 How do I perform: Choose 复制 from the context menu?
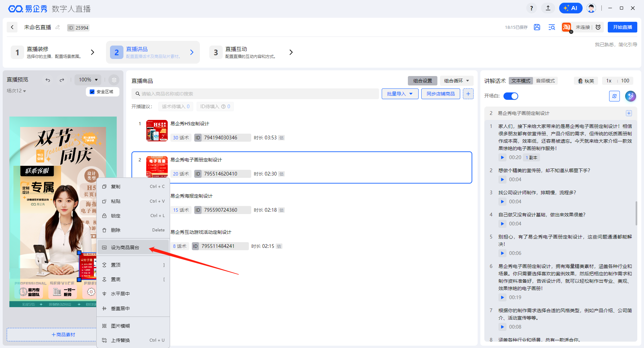pos(133,187)
